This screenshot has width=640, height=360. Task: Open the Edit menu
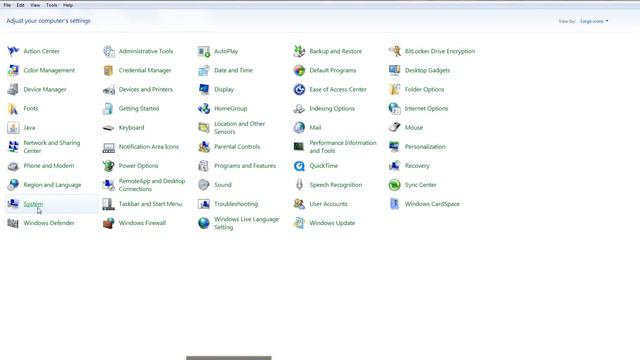point(20,5)
